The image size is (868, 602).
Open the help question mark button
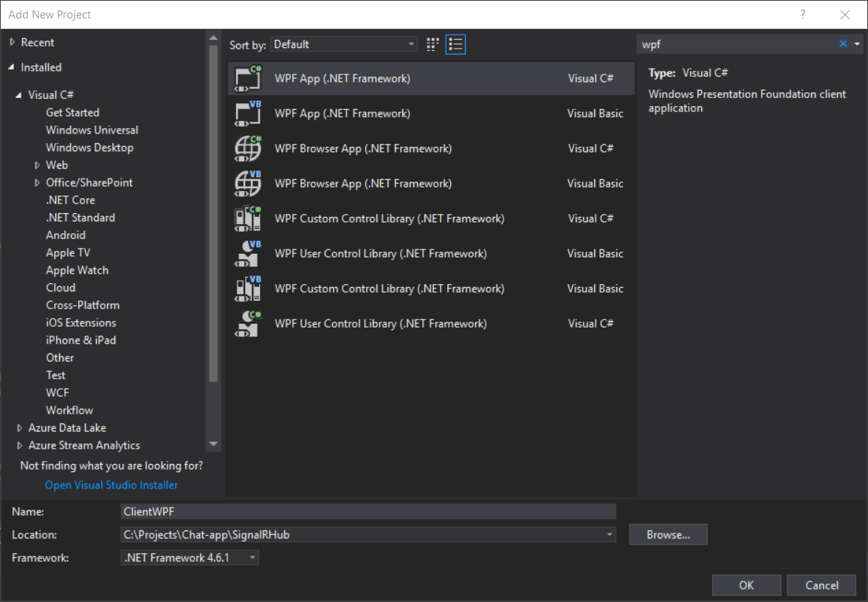pos(803,15)
